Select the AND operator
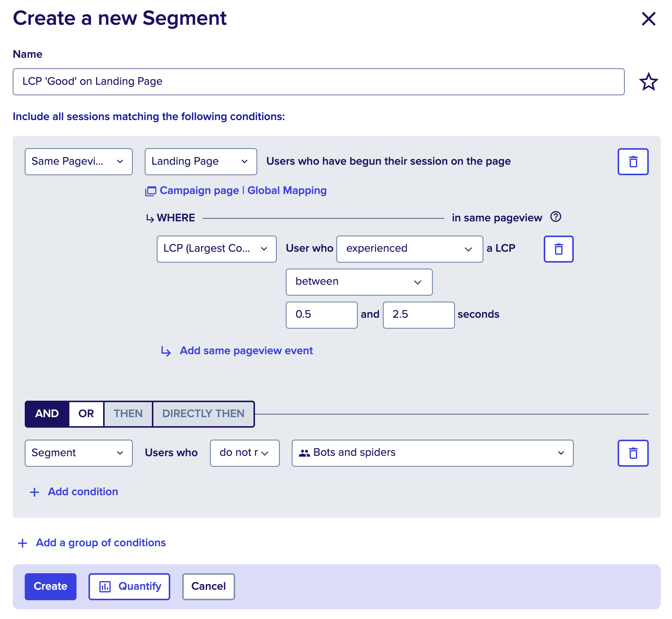The height and width of the screenshot is (619, 672). pos(47,414)
